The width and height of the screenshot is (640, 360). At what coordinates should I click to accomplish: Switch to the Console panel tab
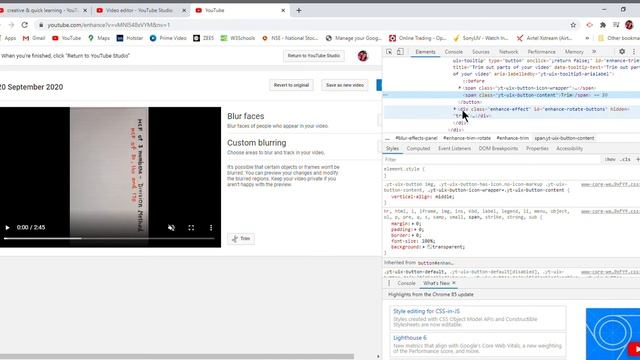453,52
